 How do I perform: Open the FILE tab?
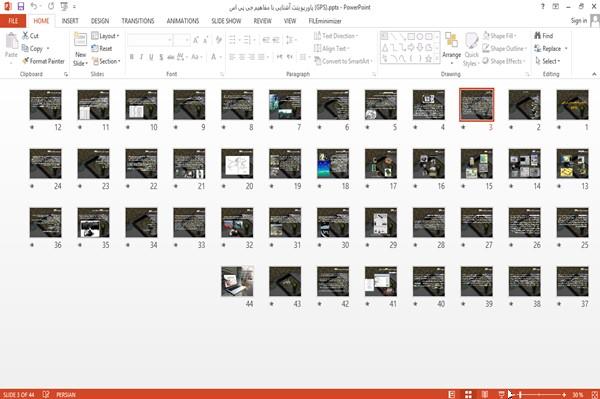point(13,21)
